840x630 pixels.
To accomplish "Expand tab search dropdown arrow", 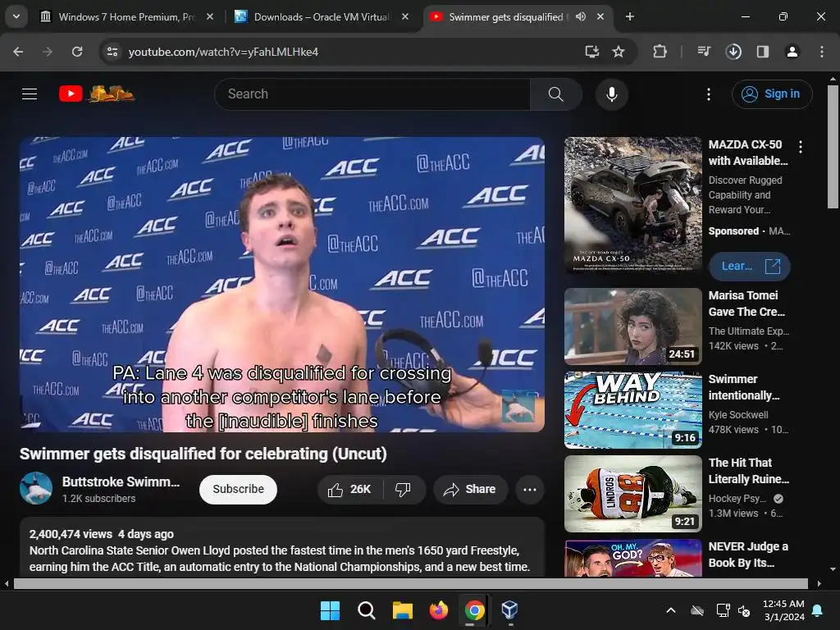I will [x=16, y=16].
